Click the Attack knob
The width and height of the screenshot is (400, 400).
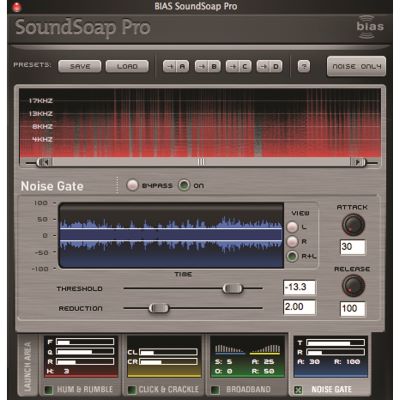(x=353, y=225)
